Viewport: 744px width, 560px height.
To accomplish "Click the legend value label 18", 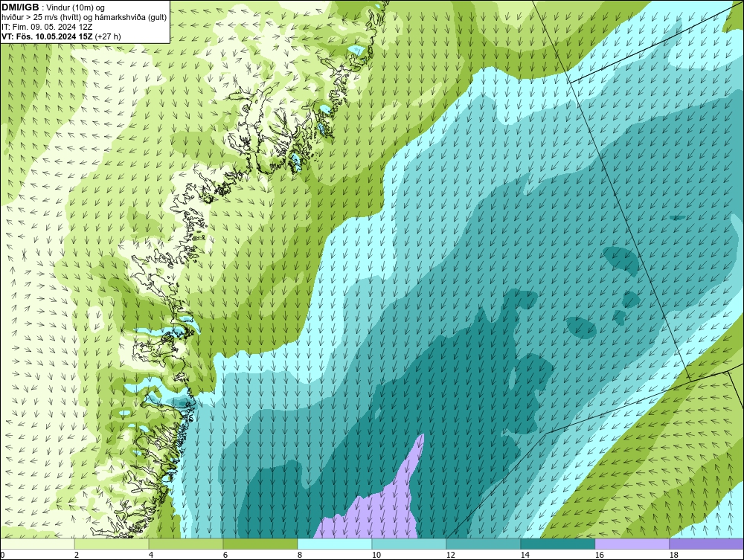I will [x=674, y=555].
